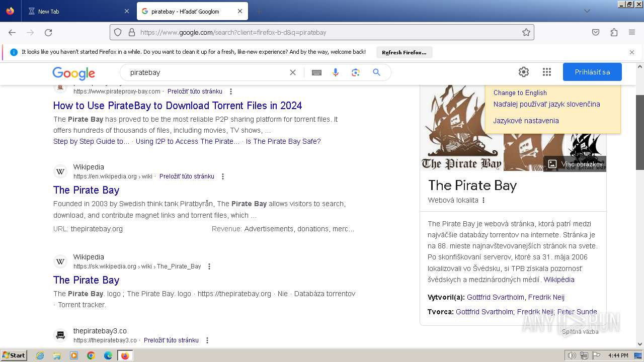Open How to Use PirateBay to Download result
This screenshot has height=362, width=644.
178,106
